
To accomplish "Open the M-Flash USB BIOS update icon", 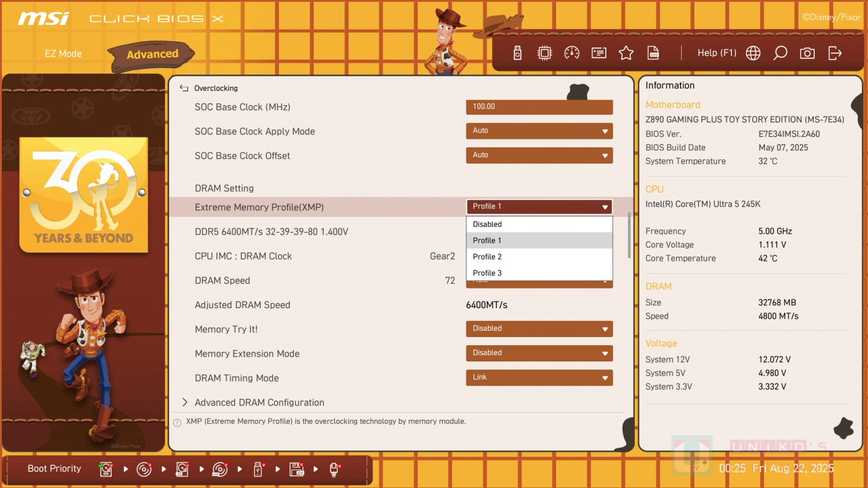I will click(517, 53).
